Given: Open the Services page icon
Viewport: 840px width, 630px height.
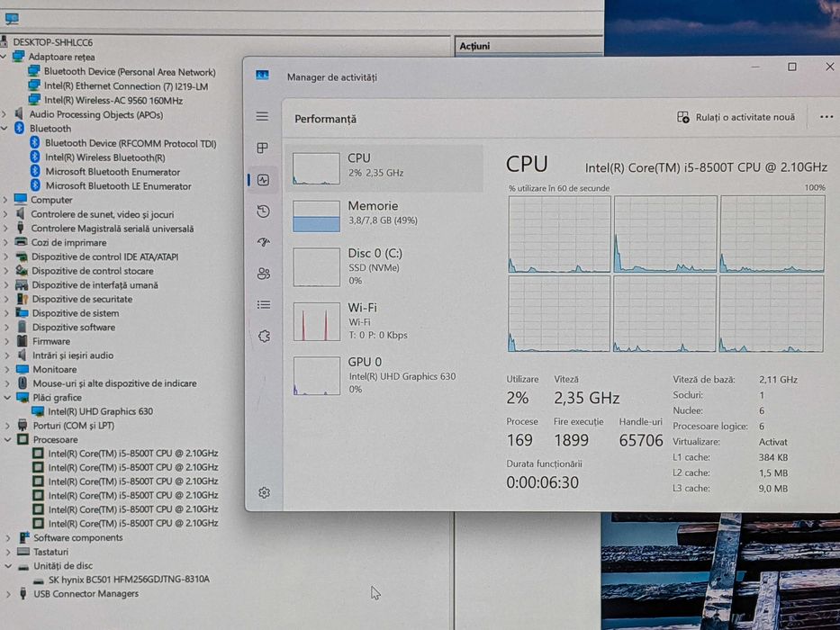Looking at the screenshot, I should click(264, 336).
